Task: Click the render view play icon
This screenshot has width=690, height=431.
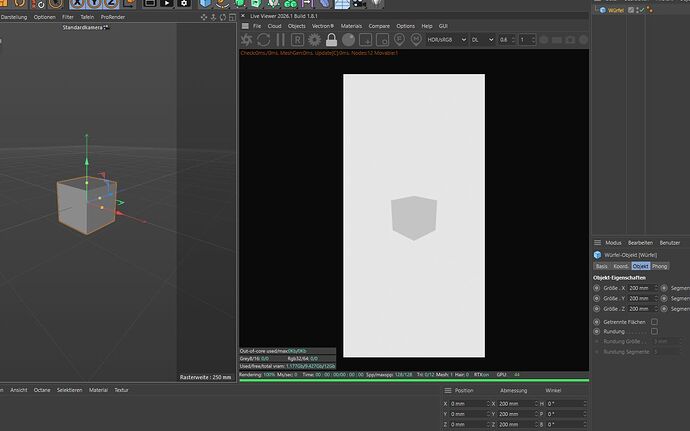Action: [167, 4]
